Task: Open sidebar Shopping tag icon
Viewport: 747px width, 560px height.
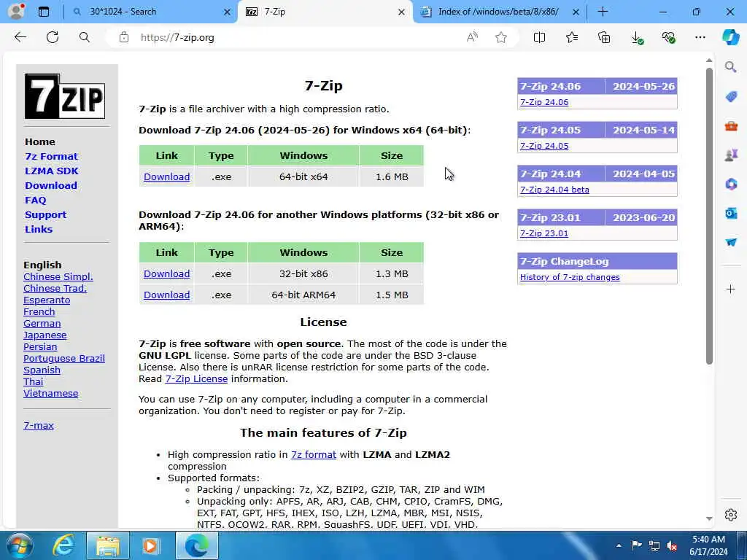Action: click(x=731, y=97)
